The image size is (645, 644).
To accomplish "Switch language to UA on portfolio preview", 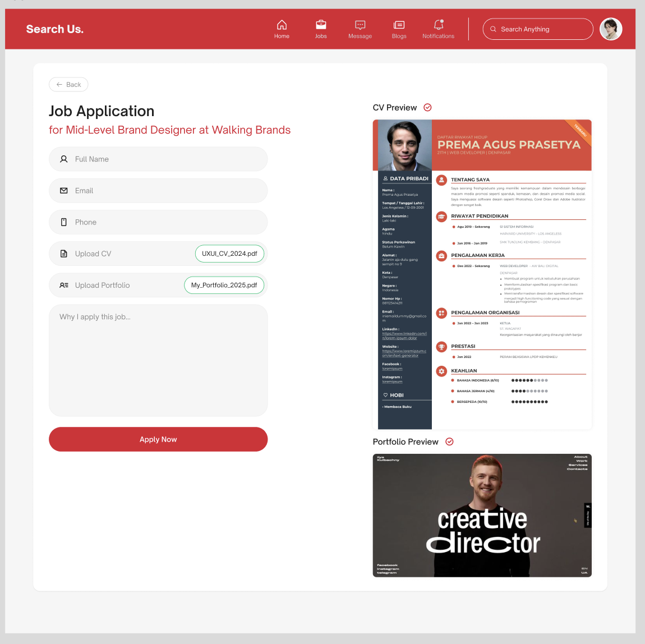I will (584, 573).
